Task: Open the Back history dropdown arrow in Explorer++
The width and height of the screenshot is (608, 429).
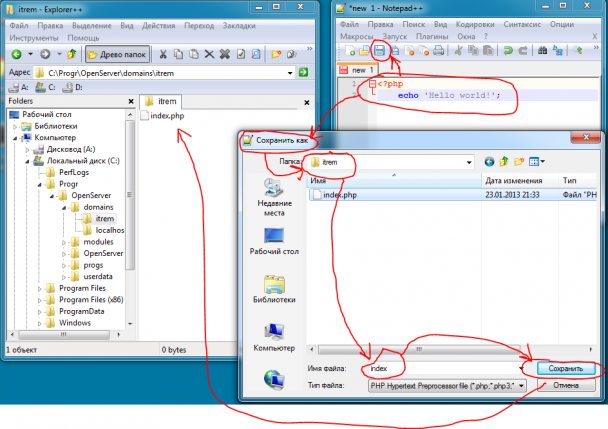Action: (30, 54)
